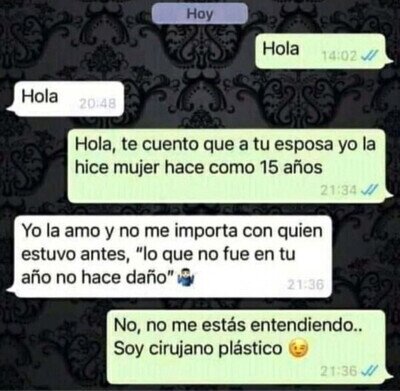Click the 14:02 timestamp
The width and height of the screenshot is (400, 391).
pos(339,56)
